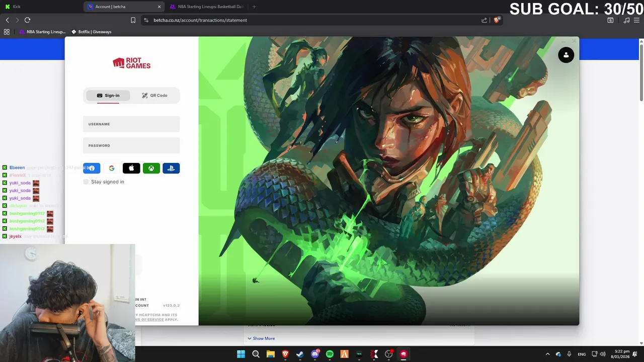Open Steam from taskbar
The height and width of the screenshot is (362, 644).
pos(300,354)
